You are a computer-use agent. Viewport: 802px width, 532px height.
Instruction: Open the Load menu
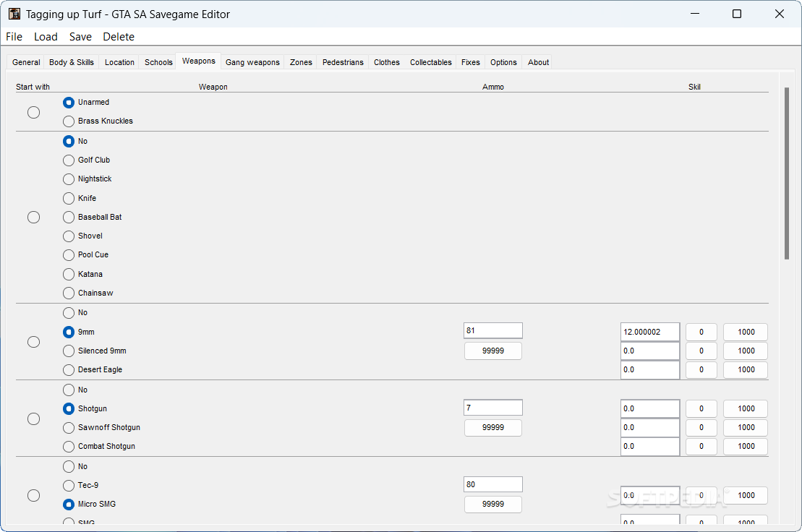46,37
